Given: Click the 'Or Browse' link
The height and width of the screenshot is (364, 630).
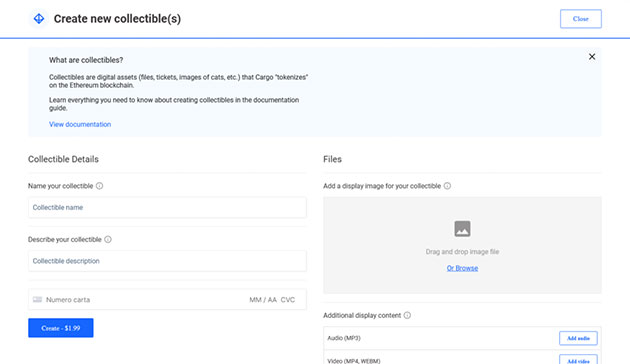Looking at the screenshot, I should pyautogui.click(x=462, y=268).
